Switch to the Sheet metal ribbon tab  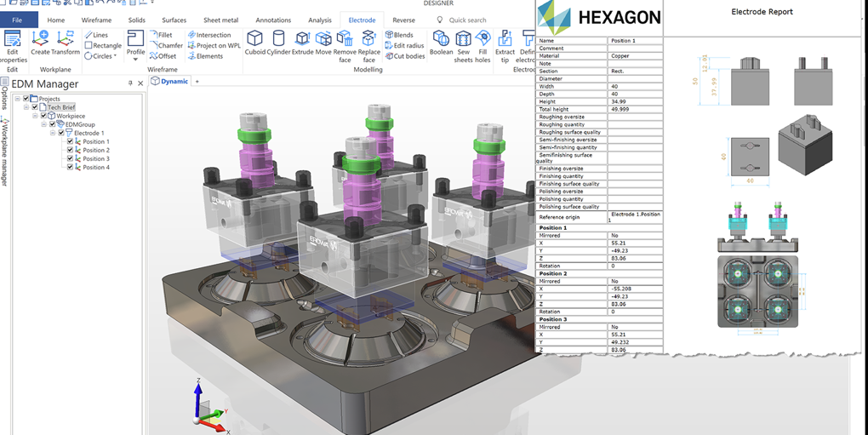221,20
